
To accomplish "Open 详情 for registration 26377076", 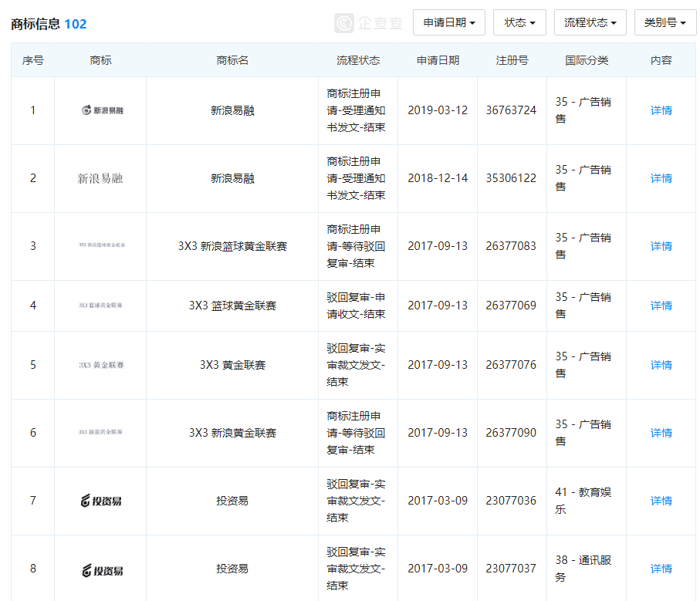I will coord(661,364).
